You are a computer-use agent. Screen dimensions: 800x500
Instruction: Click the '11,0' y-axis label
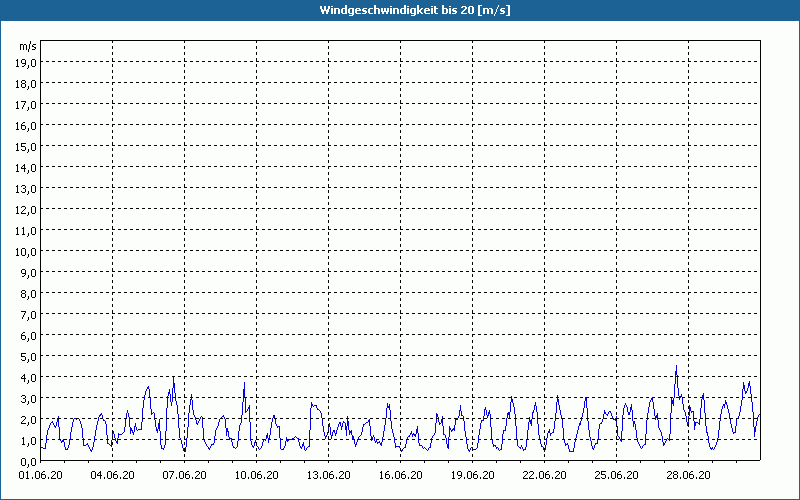(26, 231)
